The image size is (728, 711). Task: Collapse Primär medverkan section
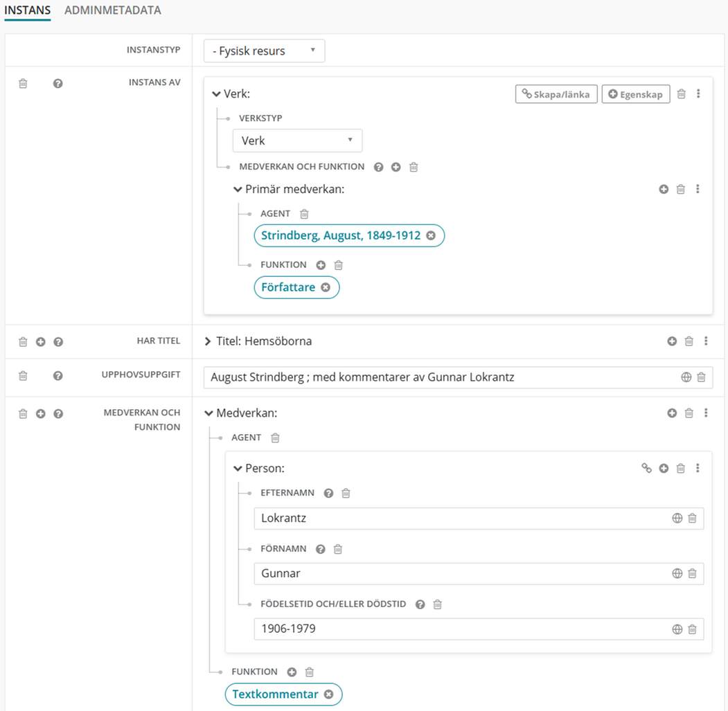(x=238, y=190)
